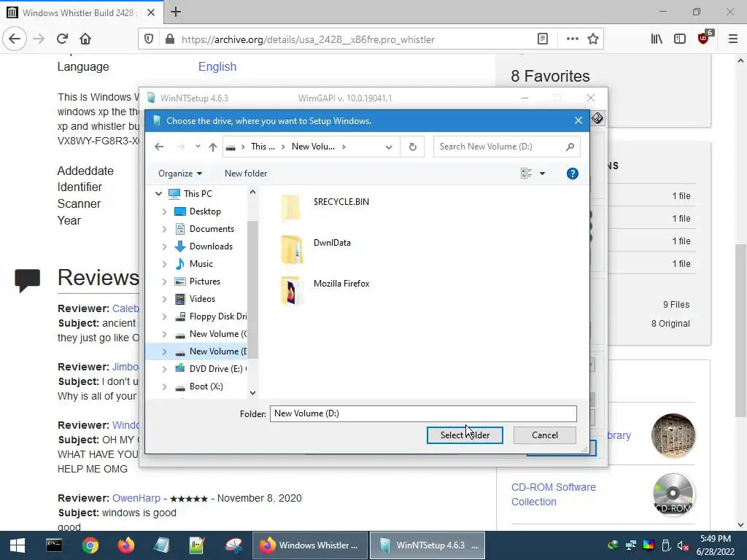Select DVD Drive (E:) in tree

tap(217, 368)
